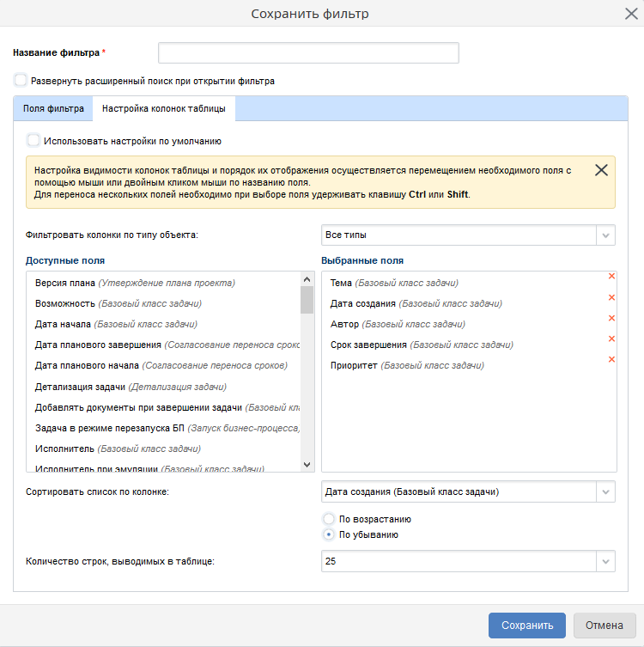Remove Дата создания from selected fields
This screenshot has height=647, width=644.
tap(611, 297)
